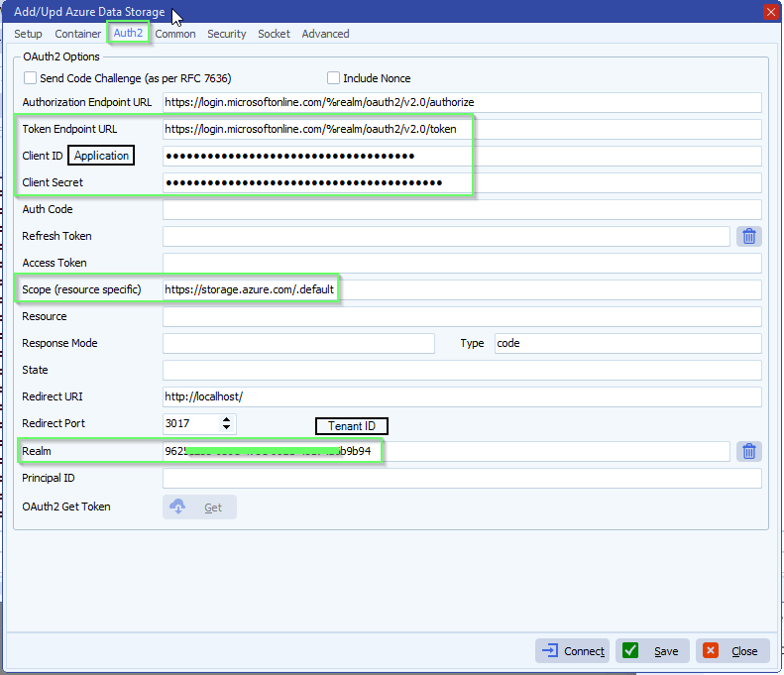This screenshot has height=675, width=784.
Task: Enable Send Code Challenge checkbox
Action: pyautogui.click(x=30, y=78)
